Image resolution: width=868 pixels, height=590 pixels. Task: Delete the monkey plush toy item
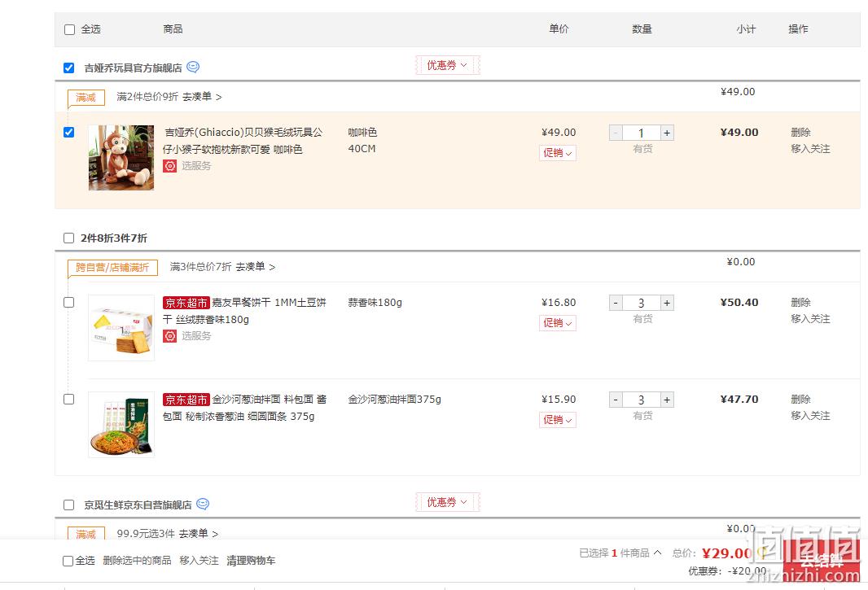point(800,133)
